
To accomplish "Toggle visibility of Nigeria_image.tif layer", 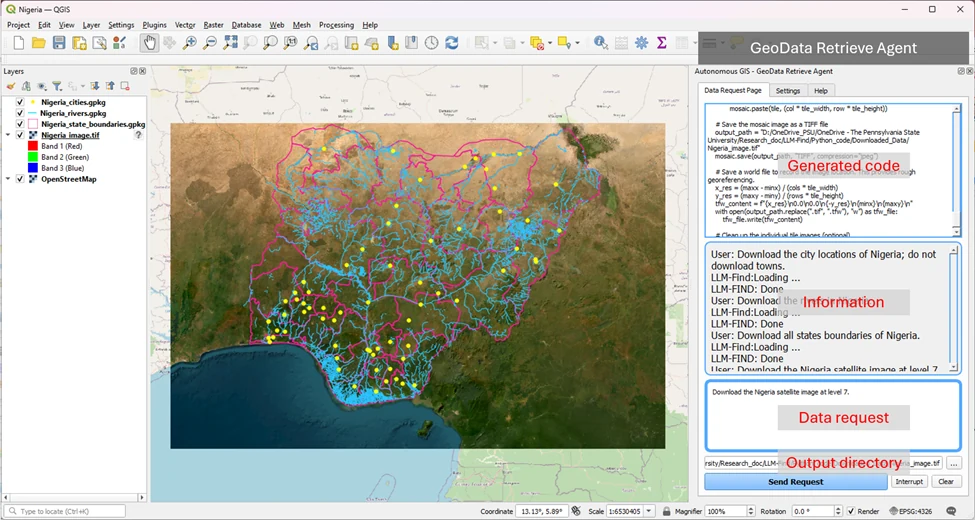I will [x=20, y=135].
